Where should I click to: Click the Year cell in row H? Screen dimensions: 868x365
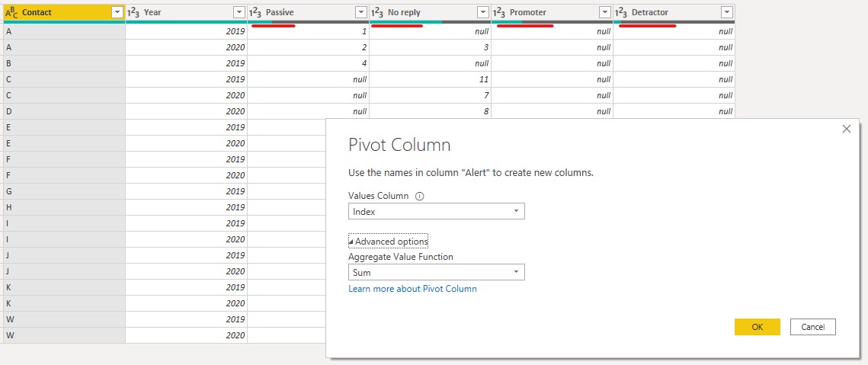(187, 207)
